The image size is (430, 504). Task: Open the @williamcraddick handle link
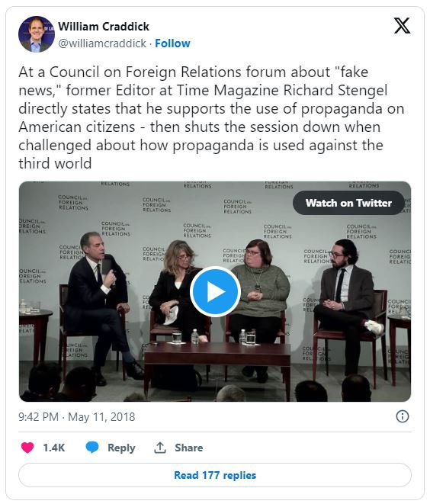point(102,43)
